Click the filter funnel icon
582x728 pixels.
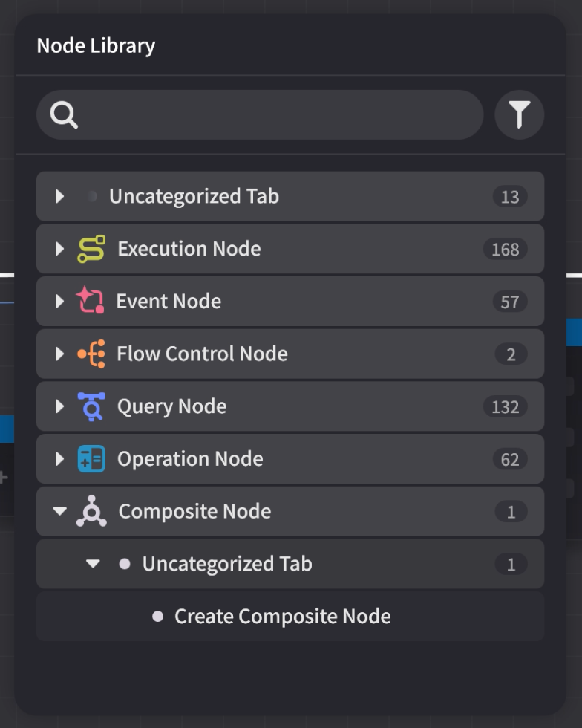[x=520, y=114]
